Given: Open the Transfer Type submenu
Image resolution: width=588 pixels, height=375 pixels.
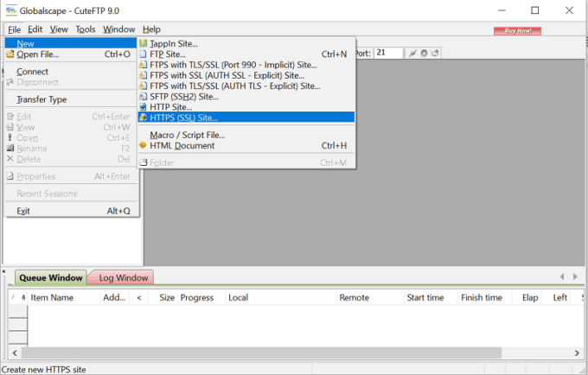Looking at the screenshot, I should pos(71,99).
